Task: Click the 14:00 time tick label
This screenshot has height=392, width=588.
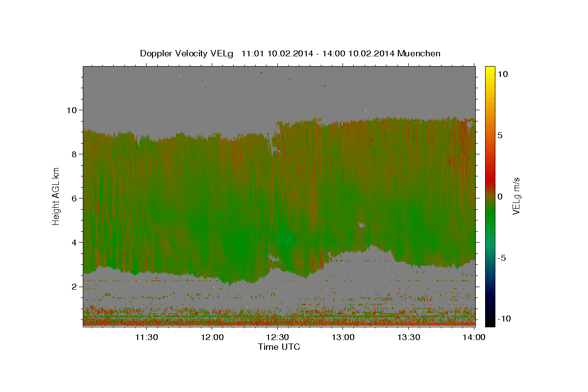Action: (x=474, y=337)
